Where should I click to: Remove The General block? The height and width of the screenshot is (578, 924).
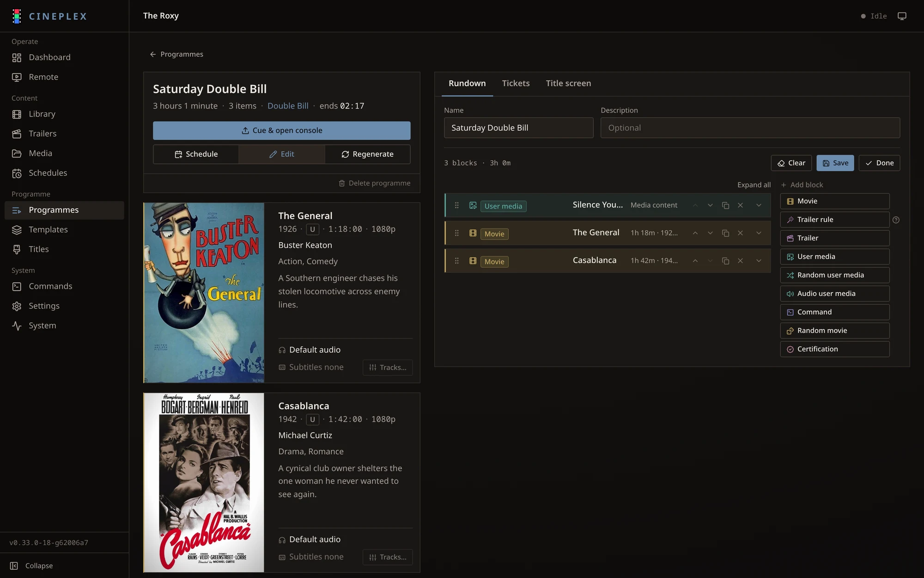740,233
